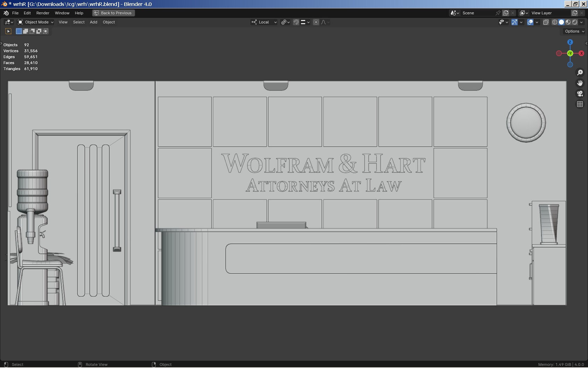Switch perspective/orthographic with grid icon
The image size is (588, 368).
coord(580,104)
